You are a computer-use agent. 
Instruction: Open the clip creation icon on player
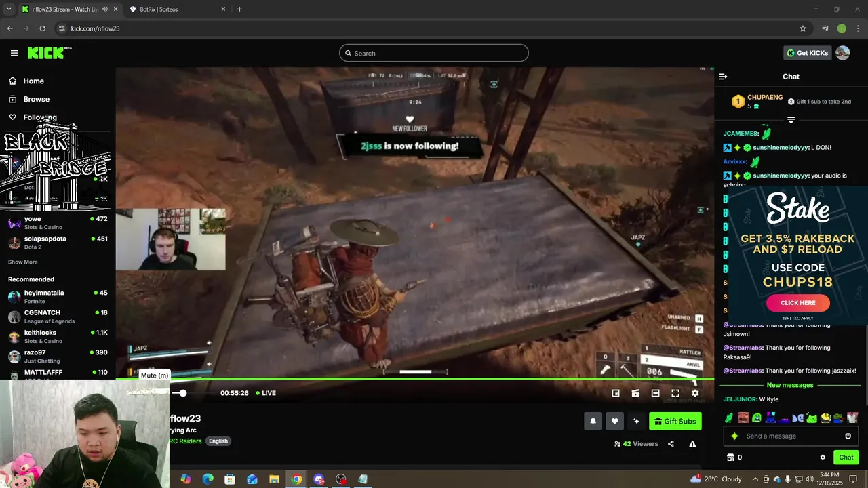635,393
